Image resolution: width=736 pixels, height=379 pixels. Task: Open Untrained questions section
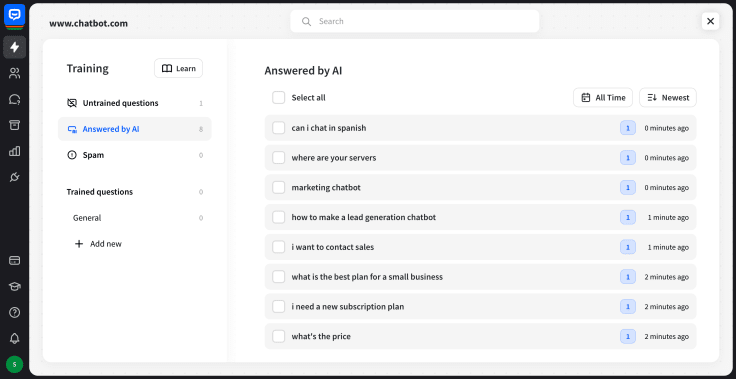coord(135,103)
